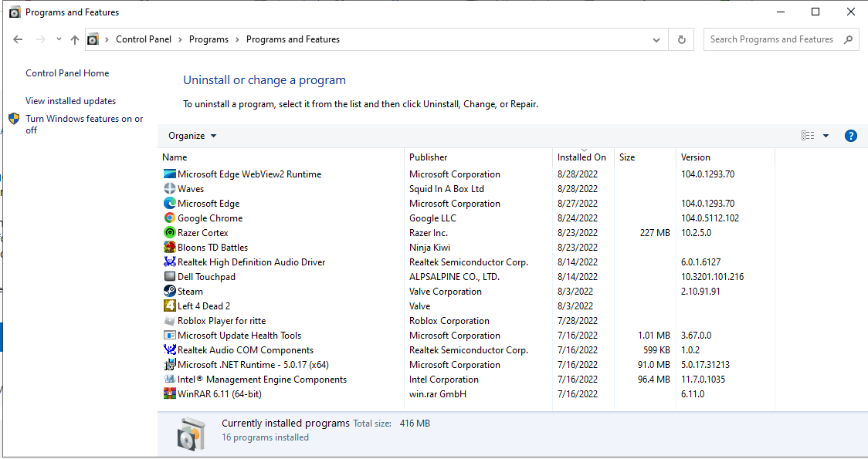Go forward with the right arrow
Image resolution: width=868 pixels, height=459 pixels.
40,39
